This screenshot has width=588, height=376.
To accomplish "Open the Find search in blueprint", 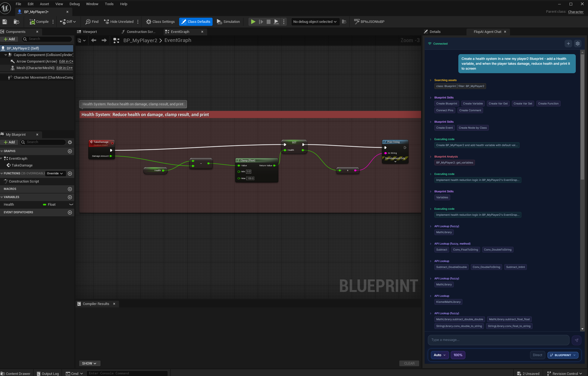I will pyautogui.click(x=92, y=21).
